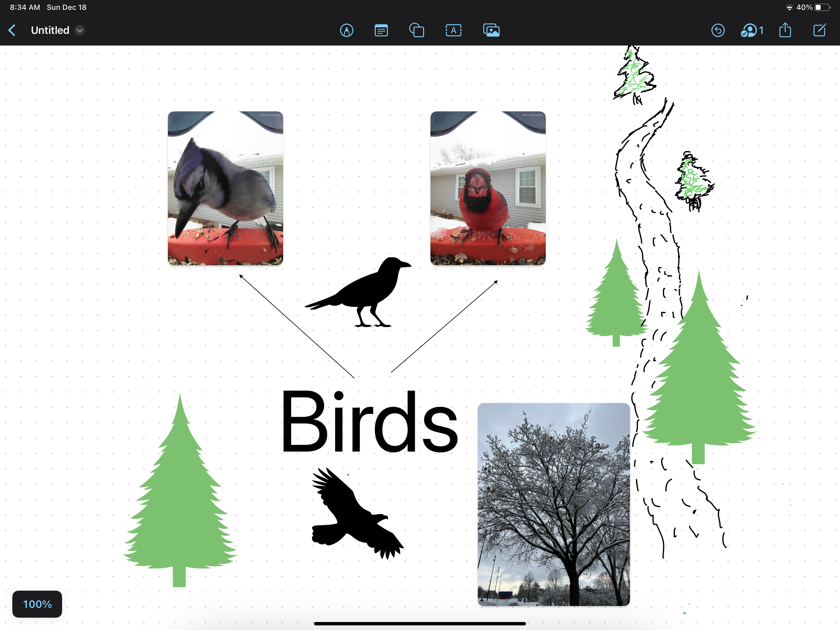
Task: Open the shapes library icon
Action: pos(417,30)
